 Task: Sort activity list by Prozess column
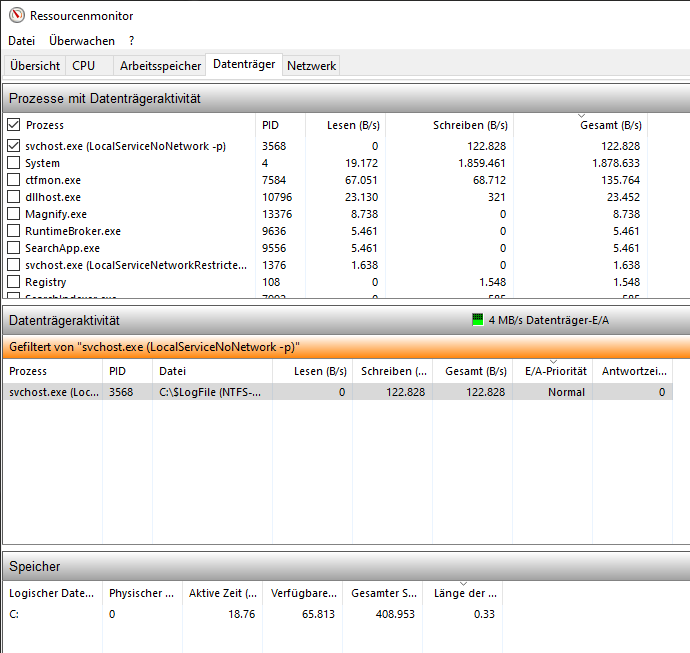[52, 371]
